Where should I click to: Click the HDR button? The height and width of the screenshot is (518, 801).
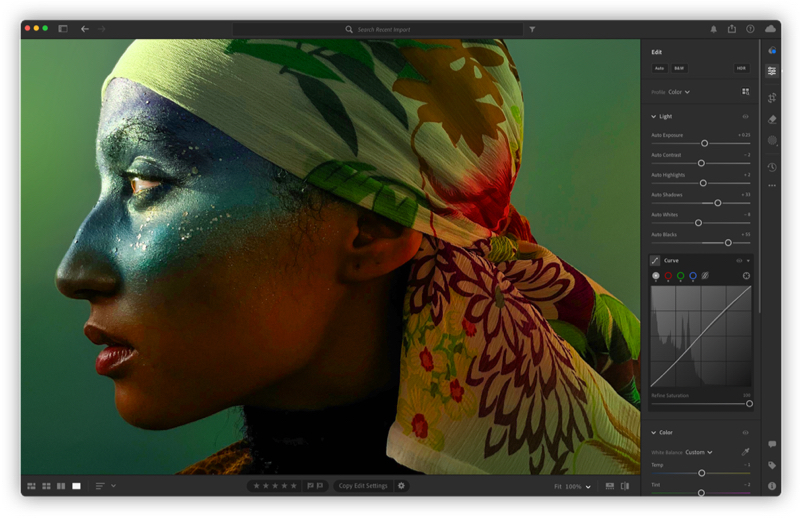coord(741,68)
